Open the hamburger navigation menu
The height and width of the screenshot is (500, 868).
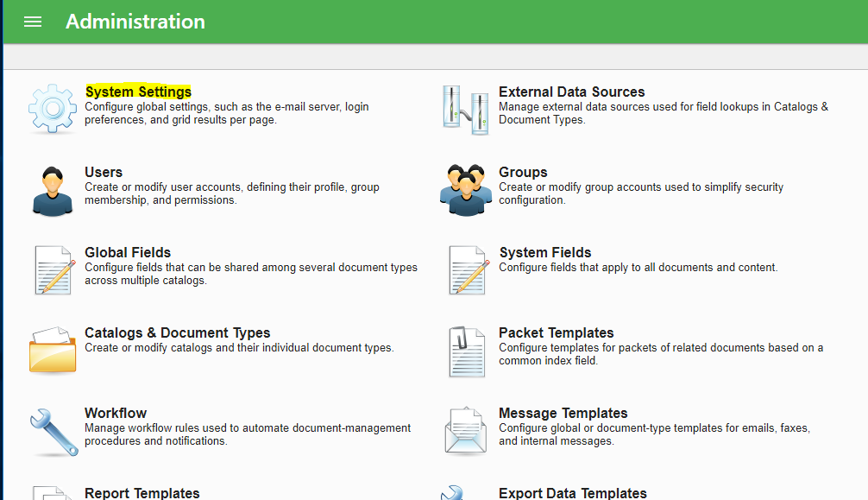pyautogui.click(x=33, y=22)
